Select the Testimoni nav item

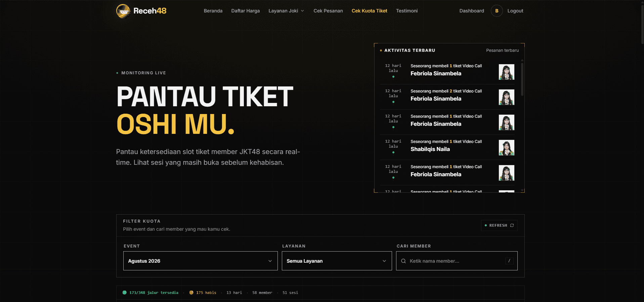coord(407,11)
